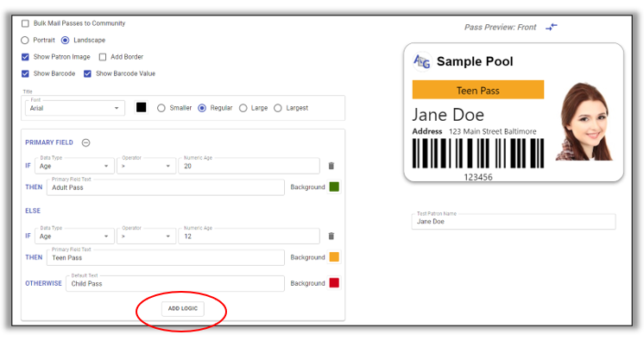Choose Large title size
The width and height of the screenshot is (644, 341).
click(243, 108)
